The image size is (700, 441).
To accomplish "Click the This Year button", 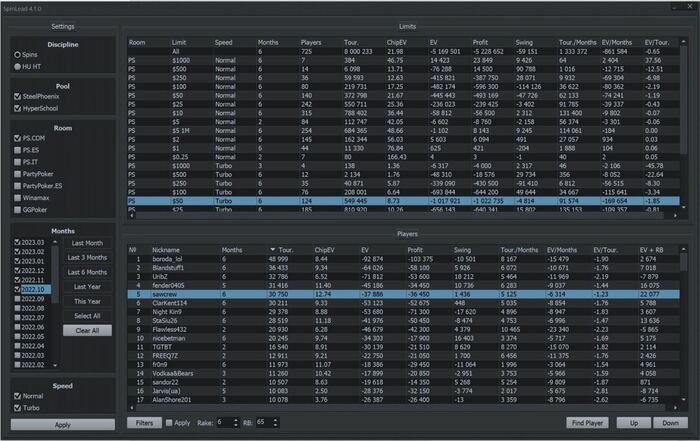I will coord(87,301).
